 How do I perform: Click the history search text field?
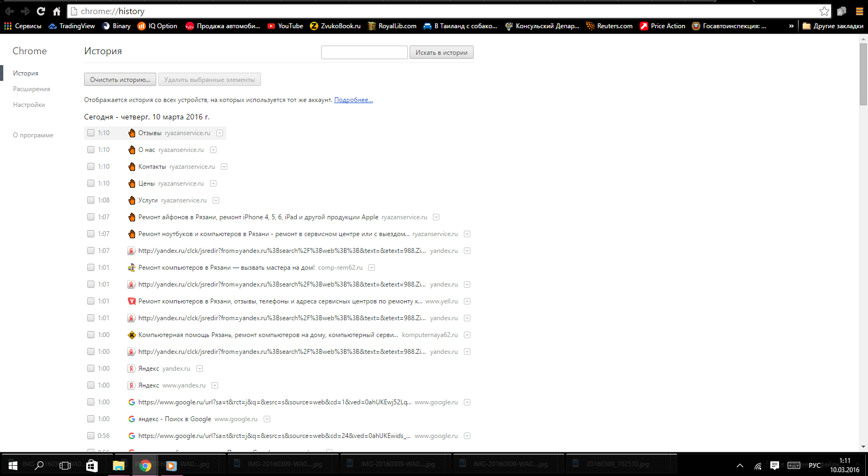point(365,52)
